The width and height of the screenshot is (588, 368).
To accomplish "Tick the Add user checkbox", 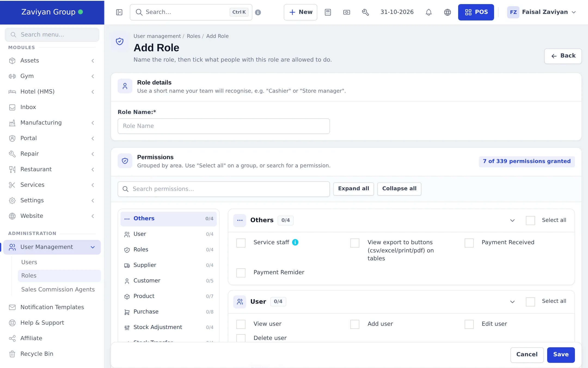I will pyautogui.click(x=355, y=324).
